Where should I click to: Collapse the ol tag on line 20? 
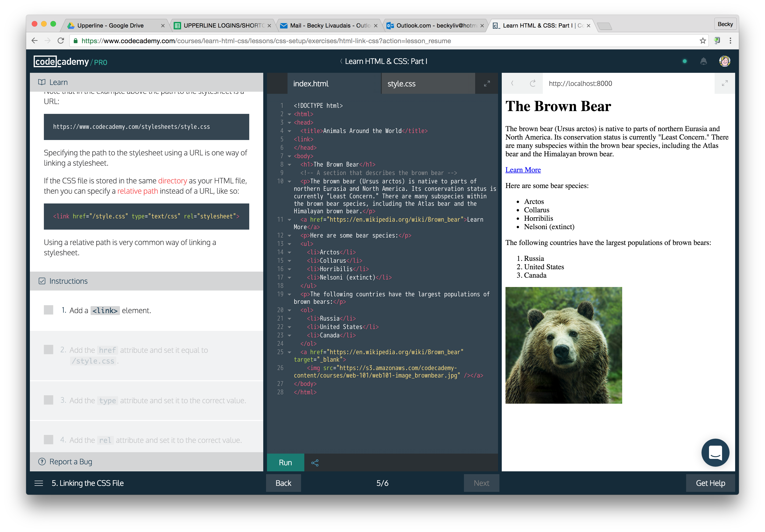point(289,310)
